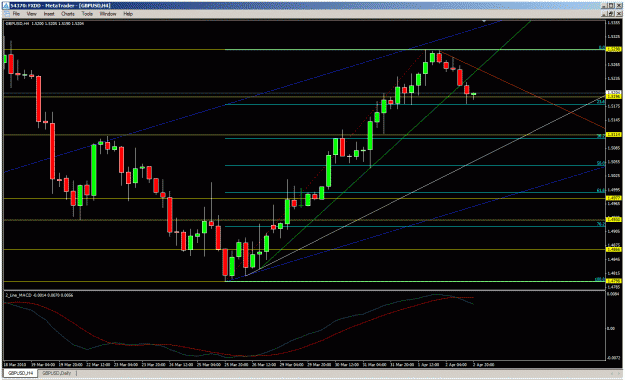
Task: Close the GBPUSD,H4 chart child window
Action: 619,14
